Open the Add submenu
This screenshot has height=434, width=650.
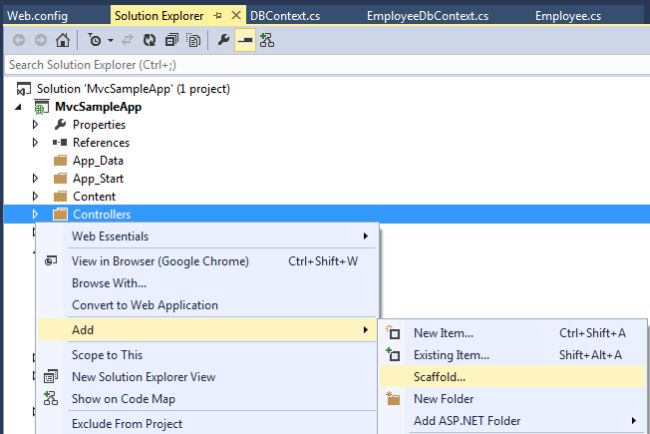pos(207,330)
